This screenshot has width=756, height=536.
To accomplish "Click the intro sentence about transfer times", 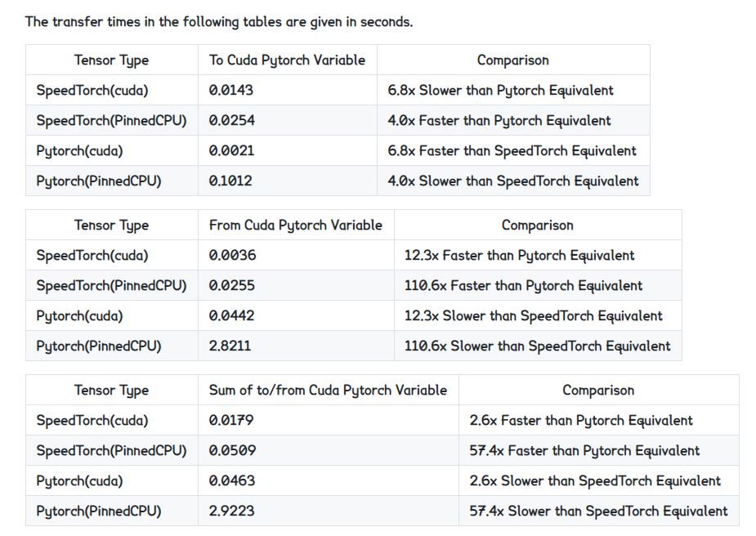I will [219, 22].
